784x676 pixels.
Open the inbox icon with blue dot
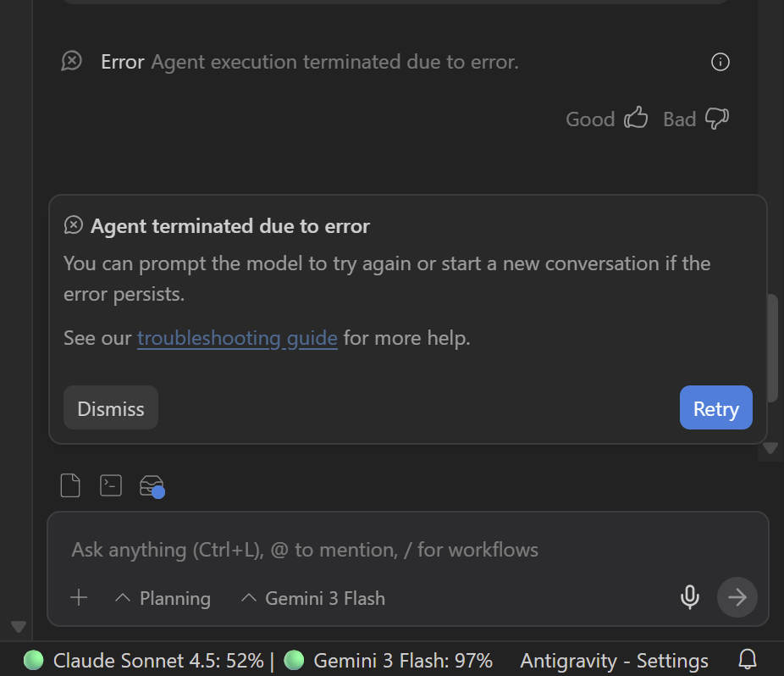pos(152,486)
